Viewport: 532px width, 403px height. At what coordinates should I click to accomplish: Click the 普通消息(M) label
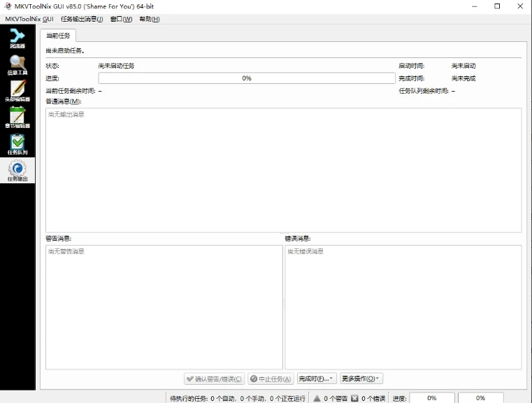tap(64, 101)
